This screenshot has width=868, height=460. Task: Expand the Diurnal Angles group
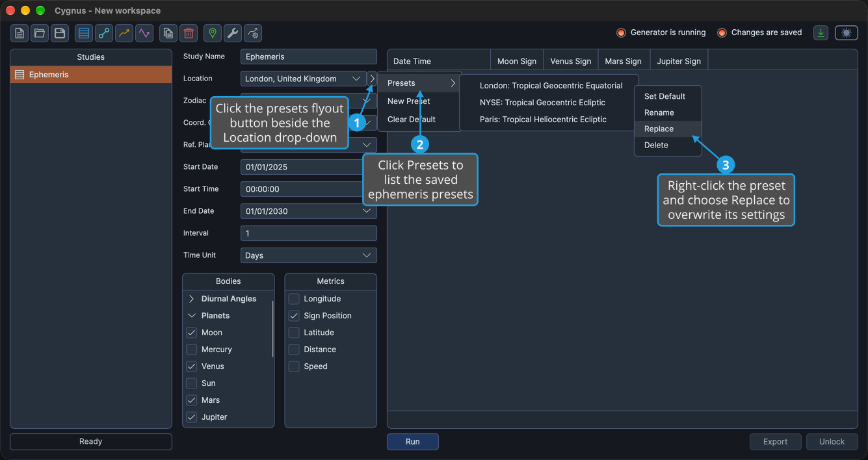[x=192, y=299]
